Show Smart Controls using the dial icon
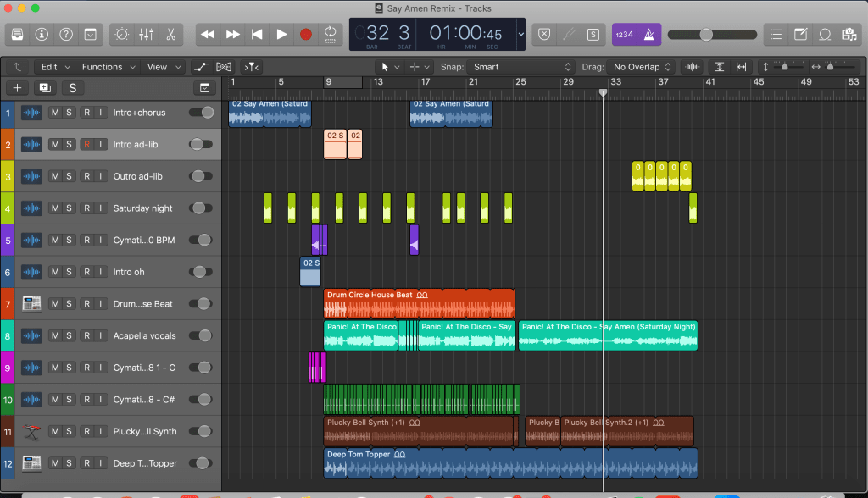The image size is (868, 498). pyautogui.click(x=121, y=35)
